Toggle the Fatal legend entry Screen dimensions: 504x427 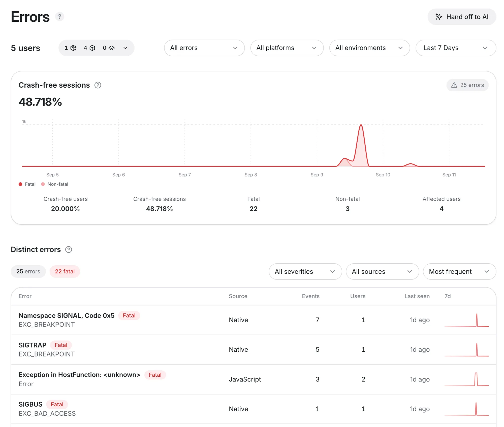[27, 184]
